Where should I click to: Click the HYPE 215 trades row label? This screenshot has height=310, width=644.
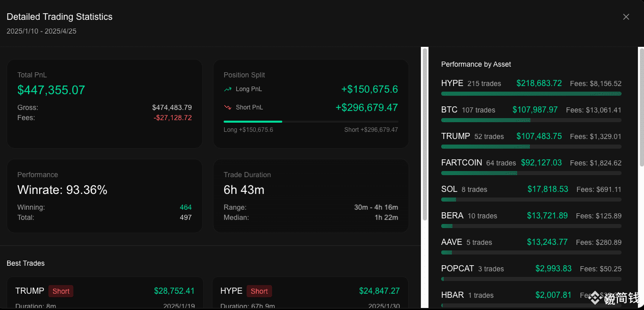tap(471, 83)
